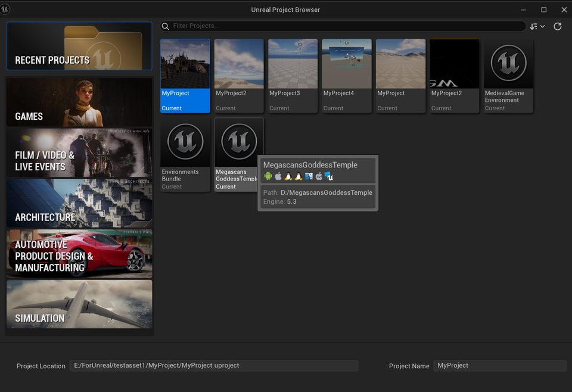Screen dimensions: 572x392
Task: Click the 'Project Name' label
Action: (x=409, y=366)
